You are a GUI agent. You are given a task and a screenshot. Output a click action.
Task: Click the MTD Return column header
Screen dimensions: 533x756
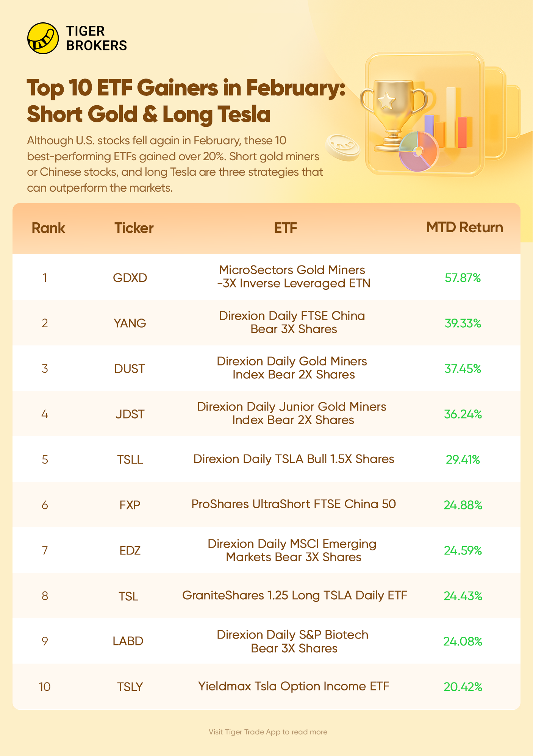[464, 227]
